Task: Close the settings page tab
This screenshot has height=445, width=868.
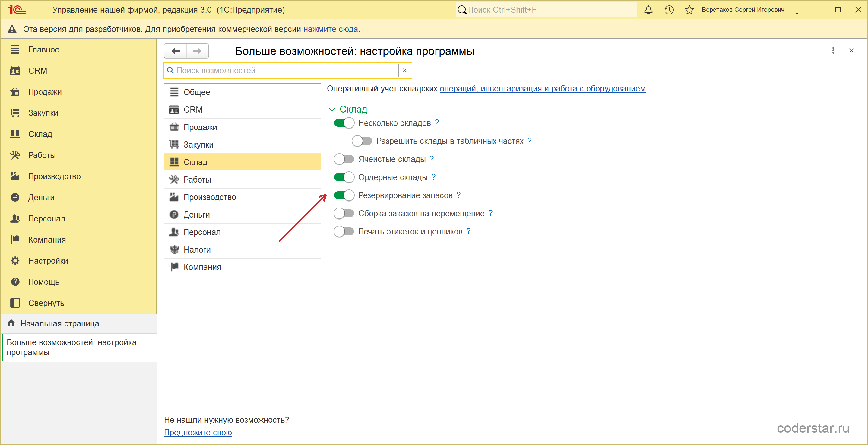Action: pos(851,51)
